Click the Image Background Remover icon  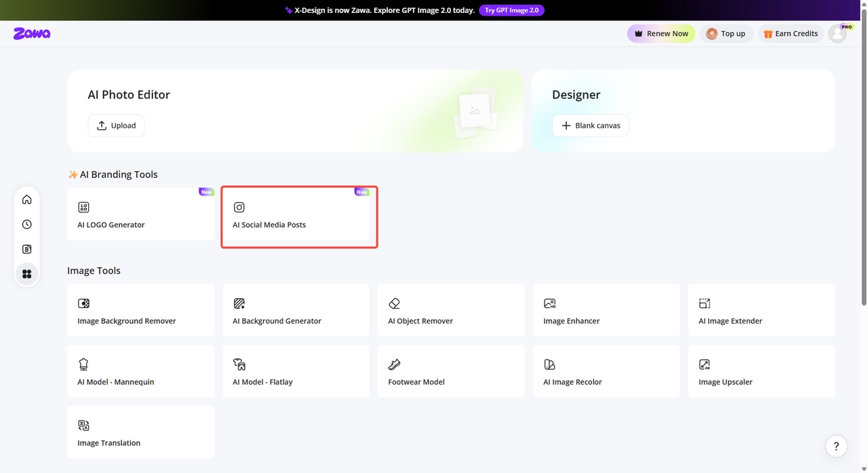[x=83, y=303]
